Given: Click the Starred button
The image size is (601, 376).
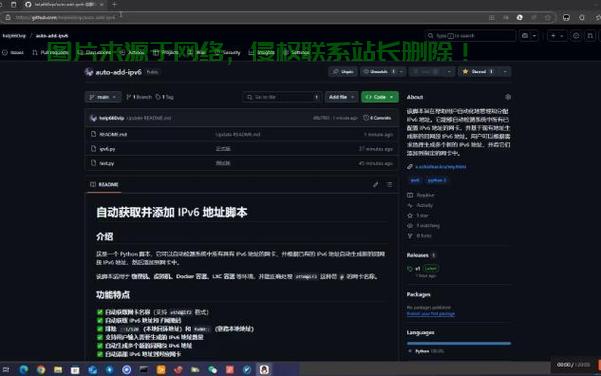Looking at the screenshot, I should tap(478, 72).
